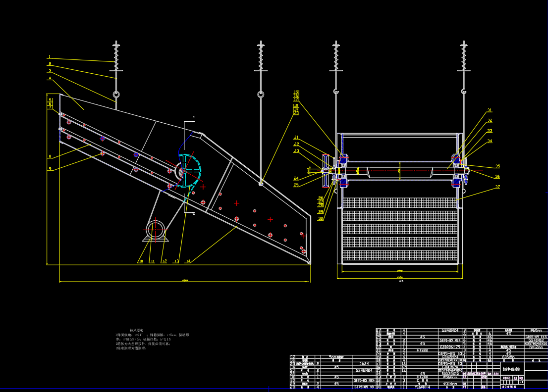
Task: Click part callout number 31
Action: tap(490, 110)
